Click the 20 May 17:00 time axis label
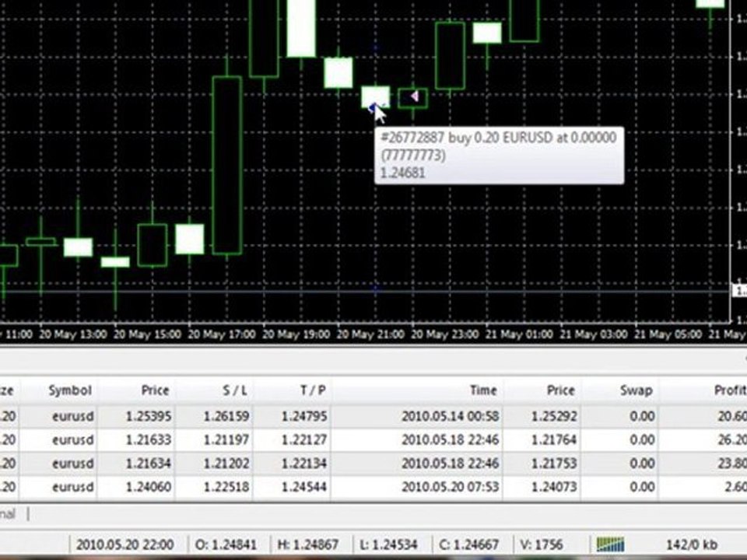The image size is (747, 560). point(222,334)
